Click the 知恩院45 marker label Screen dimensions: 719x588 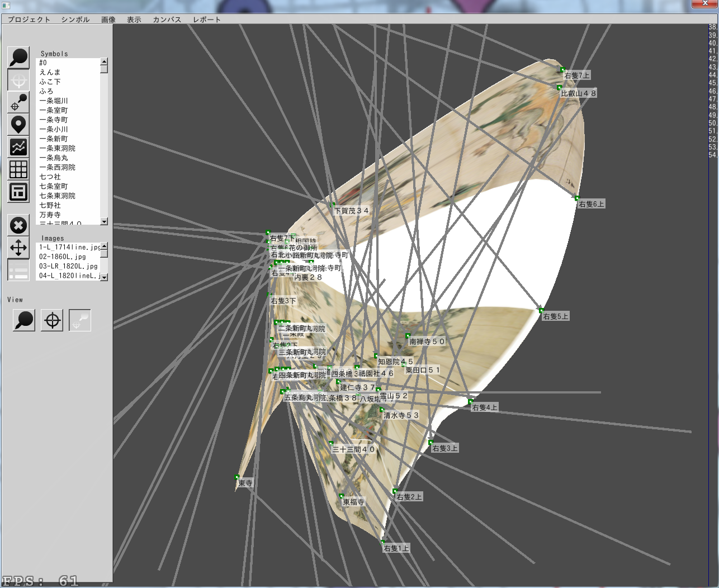[395, 362]
